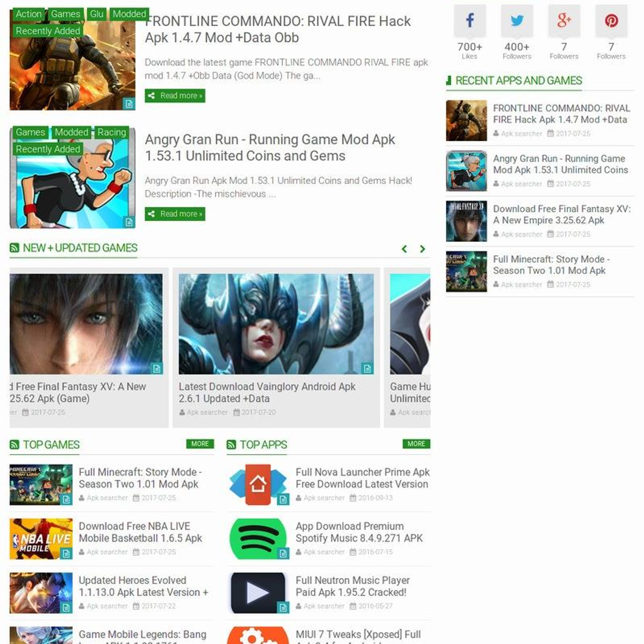Open the Final Fantasy XV slide image

point(86,324)
